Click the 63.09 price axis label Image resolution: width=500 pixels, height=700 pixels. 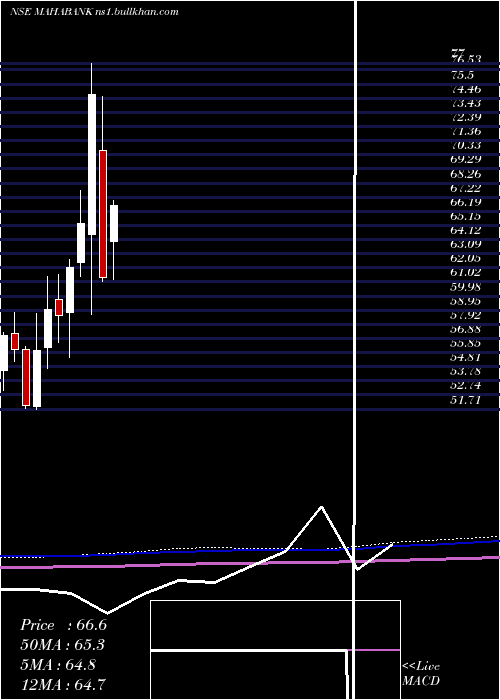[x=466, y=244]
